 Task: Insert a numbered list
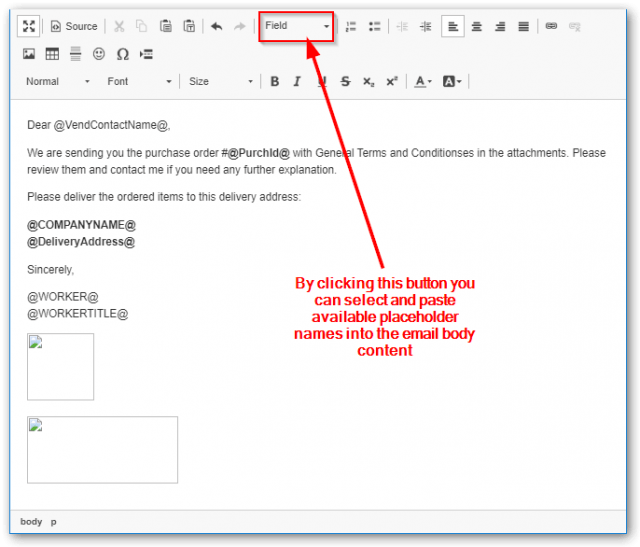(x=351, y=27)
